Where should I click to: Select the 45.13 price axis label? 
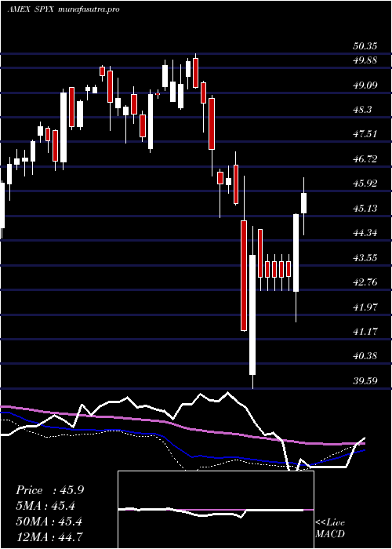364,209
